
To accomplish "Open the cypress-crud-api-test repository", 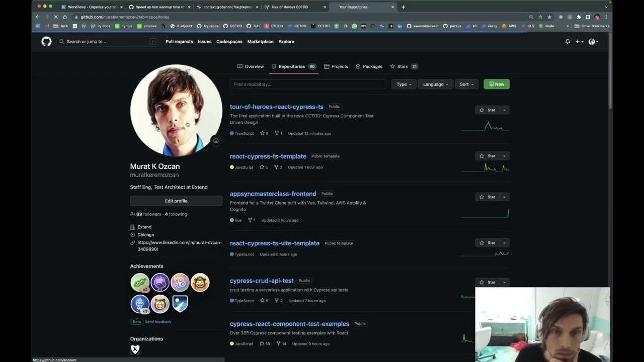I will [x=262, y=281].
